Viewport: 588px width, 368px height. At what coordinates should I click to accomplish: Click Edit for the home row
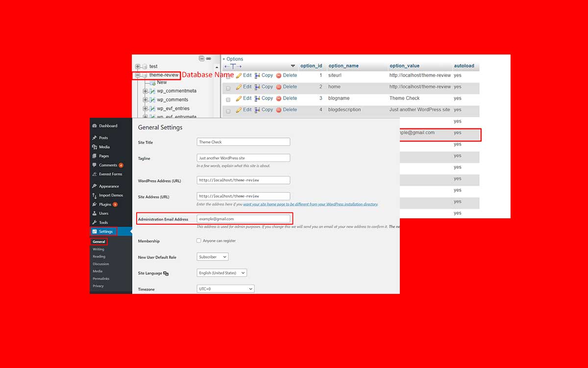(244, 87)
